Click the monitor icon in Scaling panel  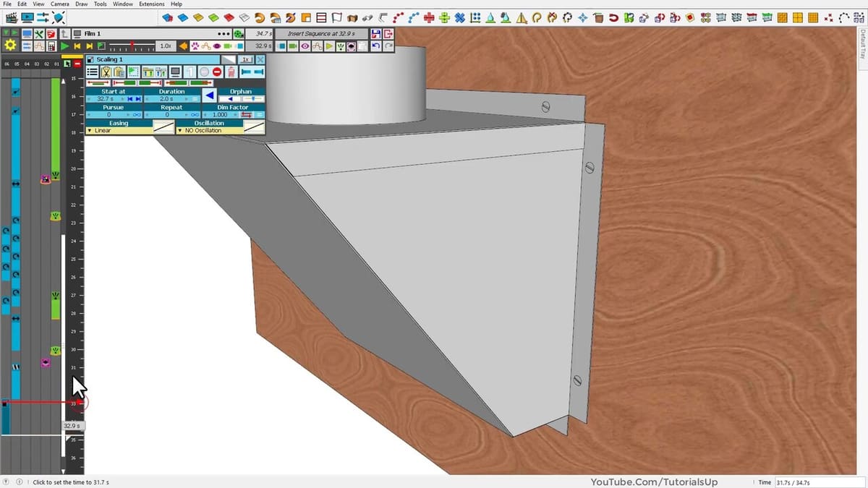(176, 72)
